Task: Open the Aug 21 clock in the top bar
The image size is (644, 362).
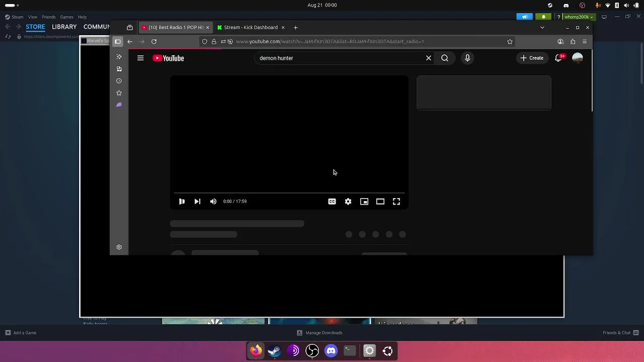Action: pyautogui.click(x=322, y=5)
